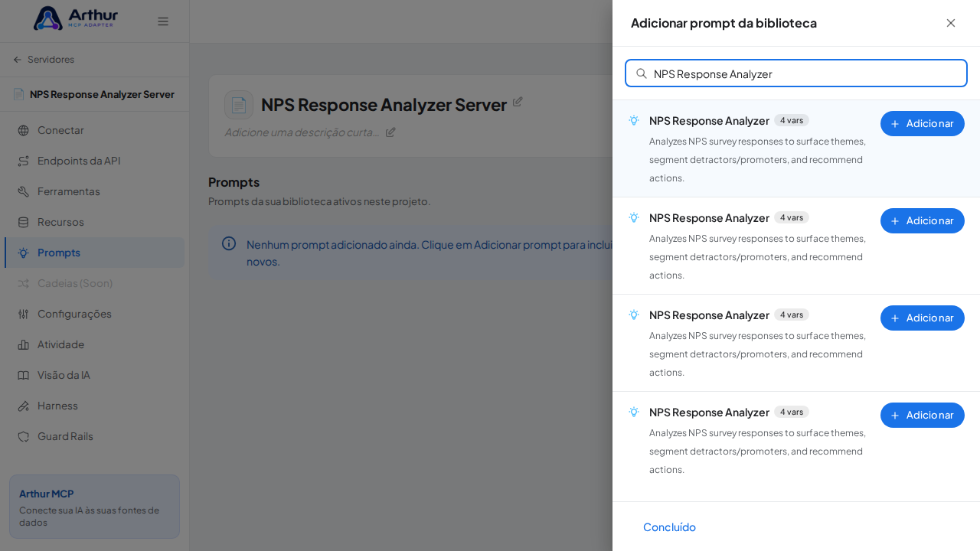Click the NPS Response Analyzer Server sidebar entry
980x551 pixels.
(94, 94)
